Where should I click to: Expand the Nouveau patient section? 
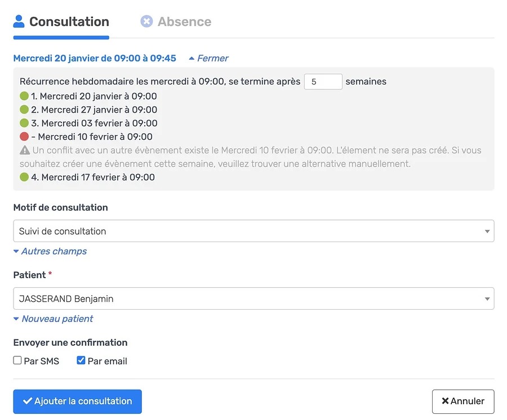click(54, 319)
